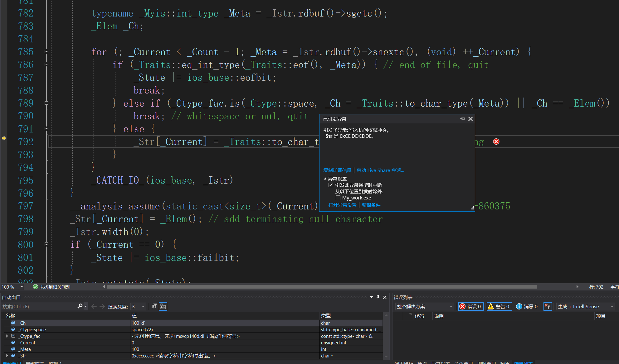Collapse the for-loop block at line 785

(x=46, y=52)
